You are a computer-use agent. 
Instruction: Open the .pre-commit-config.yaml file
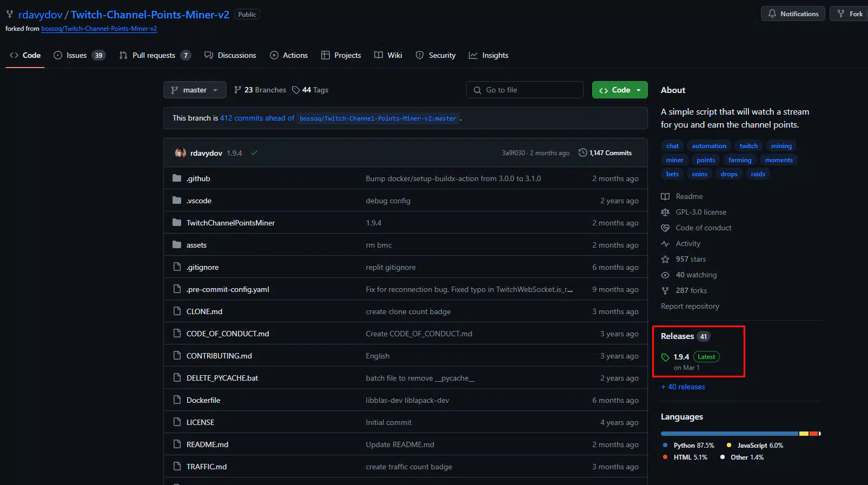(228, 289)
